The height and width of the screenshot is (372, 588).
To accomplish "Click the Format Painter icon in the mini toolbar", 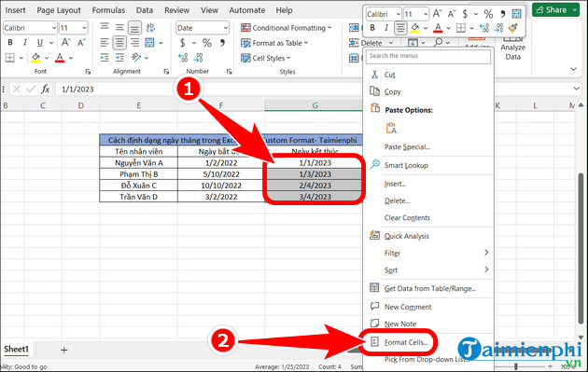I will click(513, 28).
